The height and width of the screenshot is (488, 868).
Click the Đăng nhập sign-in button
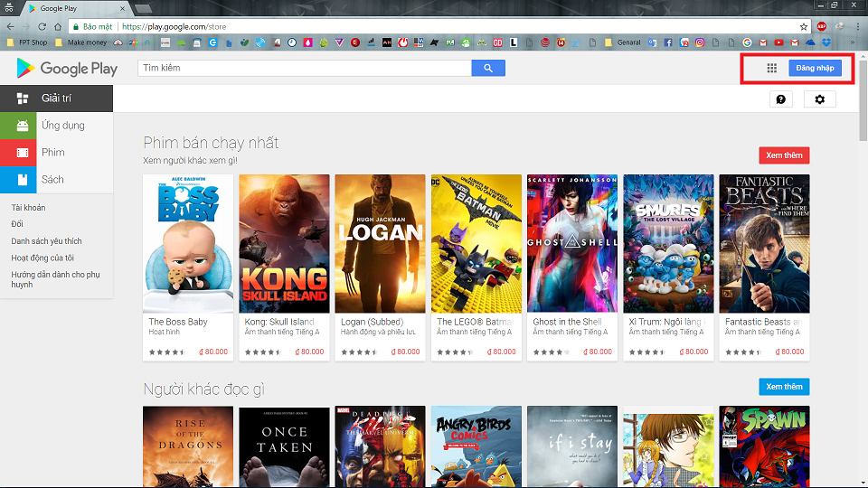tap(815, 68)
